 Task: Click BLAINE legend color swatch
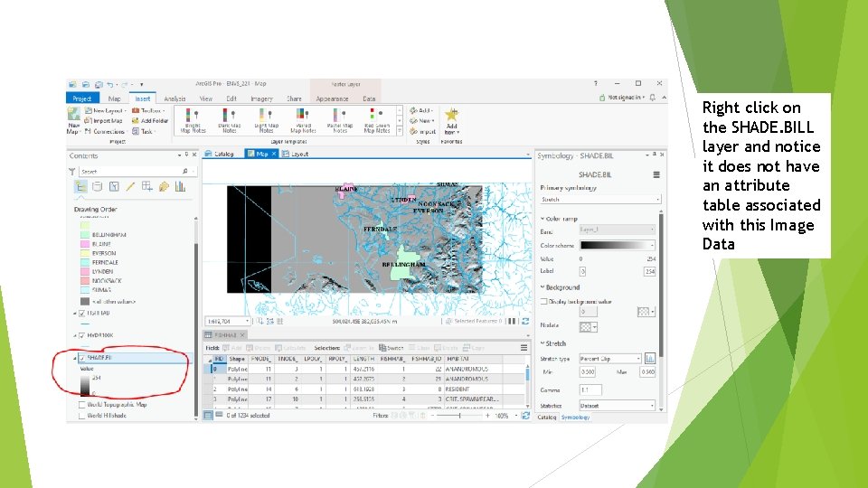85,244
